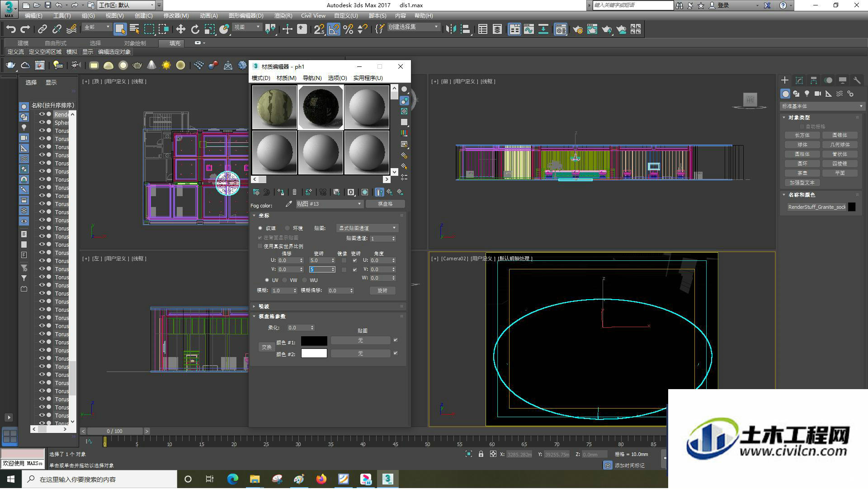Open the 实用程序(U) menu in material editor
Viewport: 868px width, 489px height.
[368, 78]
